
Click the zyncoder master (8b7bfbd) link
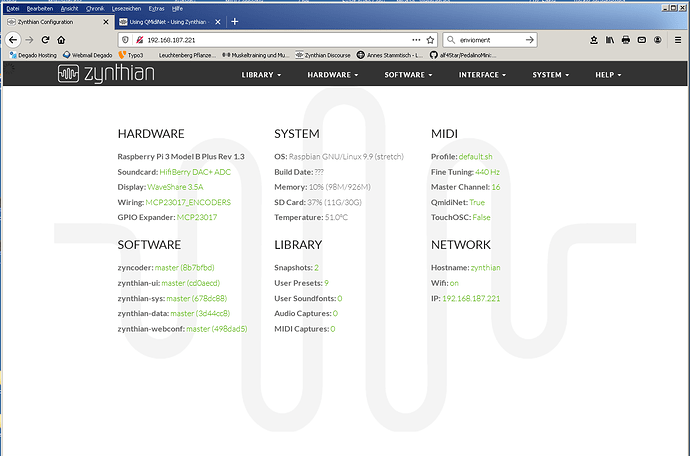click(184, 268)
